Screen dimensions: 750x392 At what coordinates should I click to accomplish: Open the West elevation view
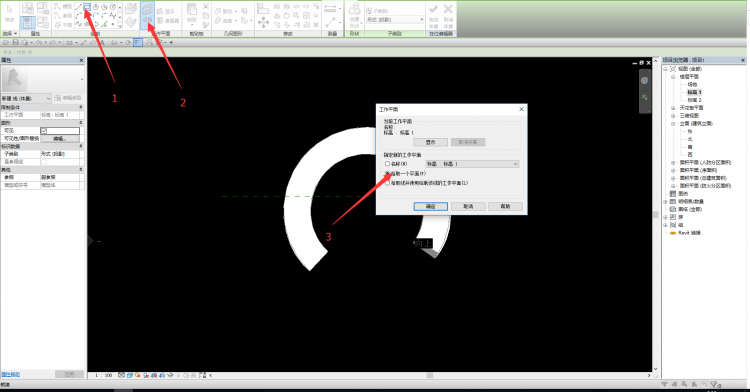[x=690, y=155]
